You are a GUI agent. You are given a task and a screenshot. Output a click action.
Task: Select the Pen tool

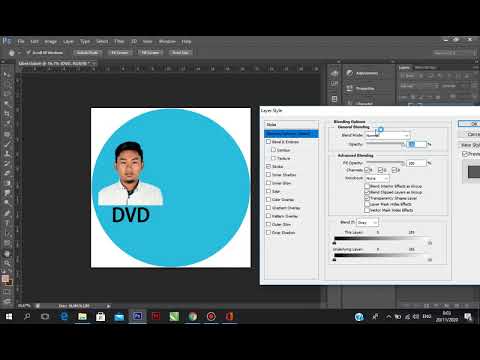7,213
